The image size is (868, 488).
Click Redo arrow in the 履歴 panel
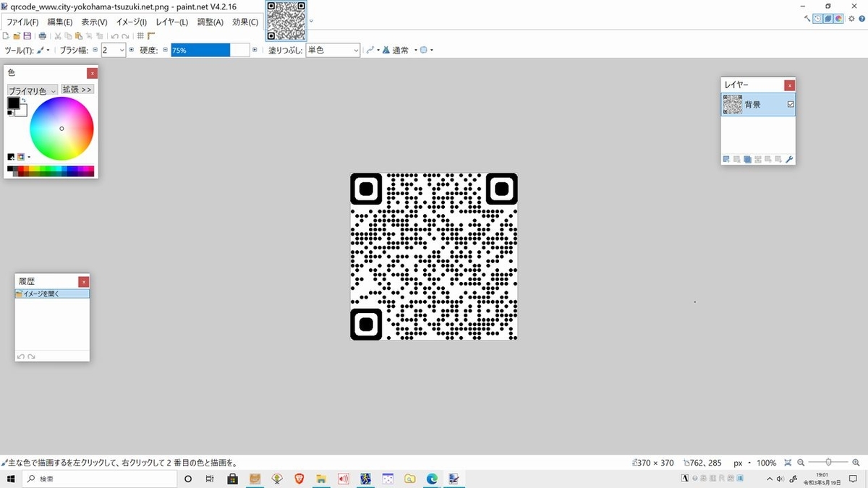[31, 356]
